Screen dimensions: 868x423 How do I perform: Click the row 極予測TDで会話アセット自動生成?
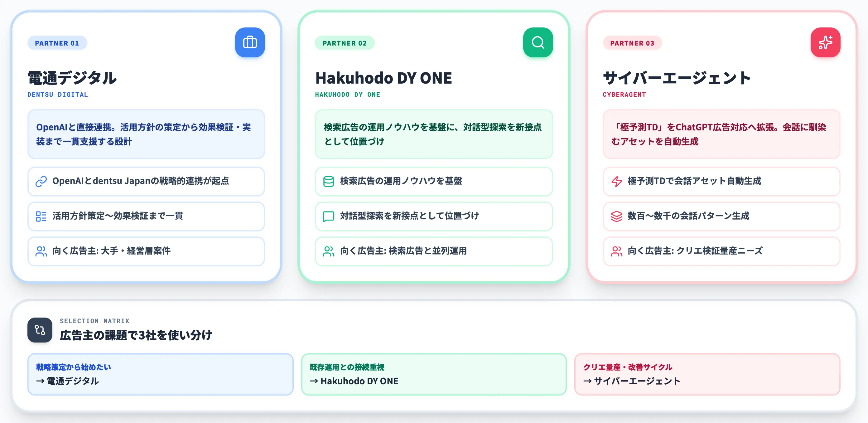coord(721,181)
